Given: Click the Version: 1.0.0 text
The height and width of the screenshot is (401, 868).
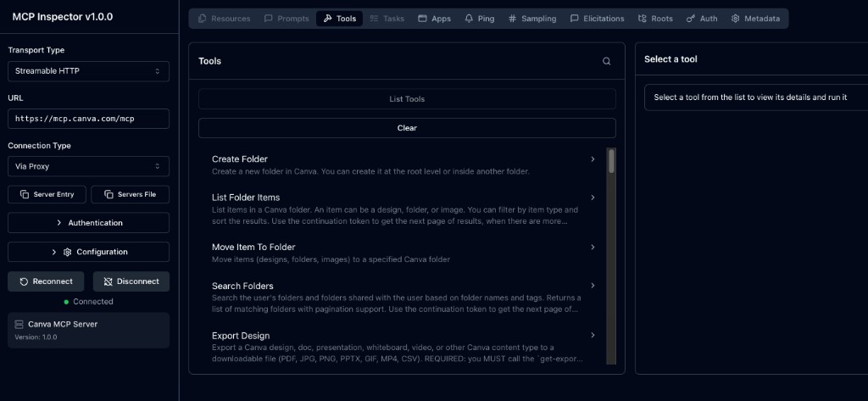Looking at the screenshot, I should [x=36, y=337].
